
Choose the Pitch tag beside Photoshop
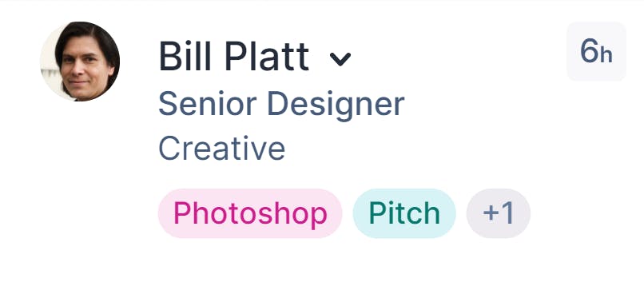[x=404, y=213]
